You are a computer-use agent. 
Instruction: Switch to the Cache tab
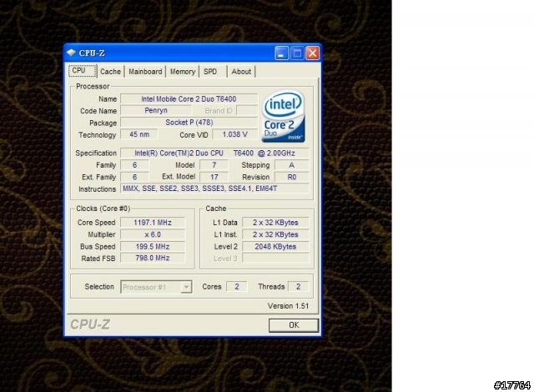110,72
